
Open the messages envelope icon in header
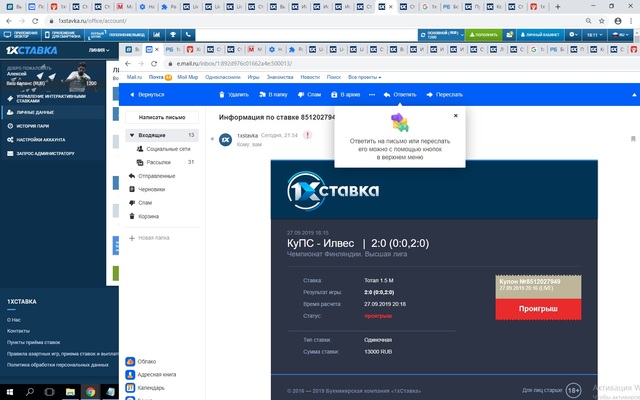[509, 35]
